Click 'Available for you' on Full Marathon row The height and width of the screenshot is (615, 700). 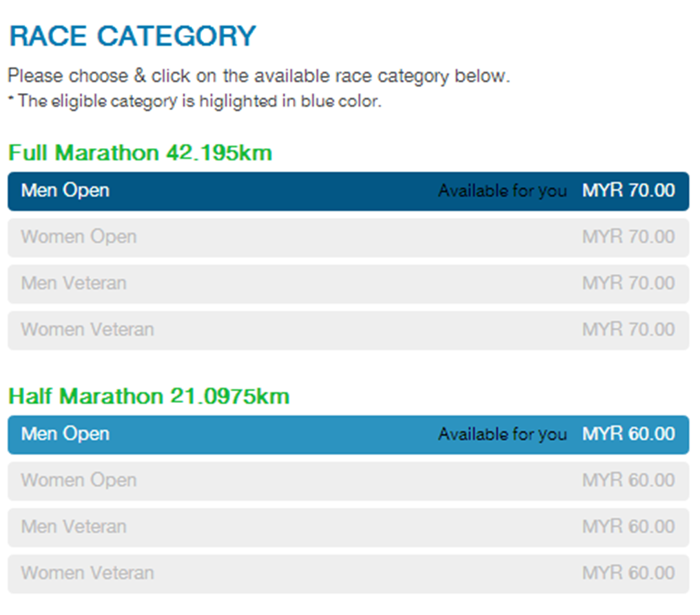pyautogui.click(x=502, y=191)
